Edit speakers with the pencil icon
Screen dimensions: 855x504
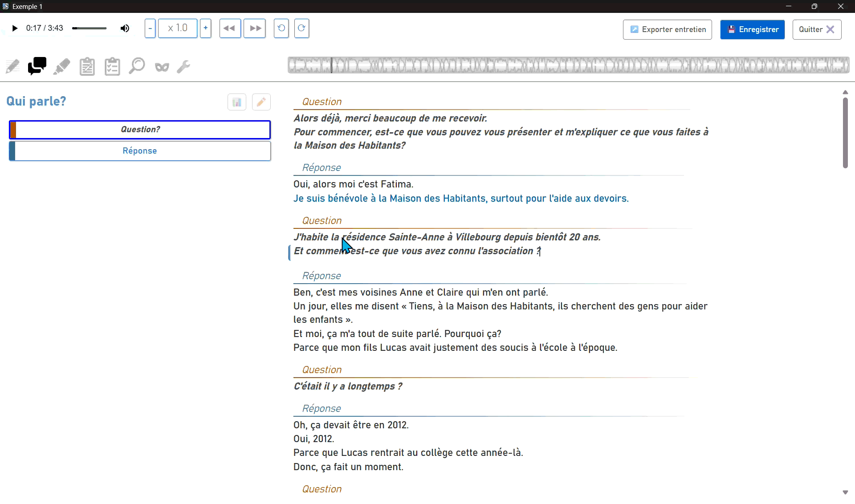coord(261,102)
